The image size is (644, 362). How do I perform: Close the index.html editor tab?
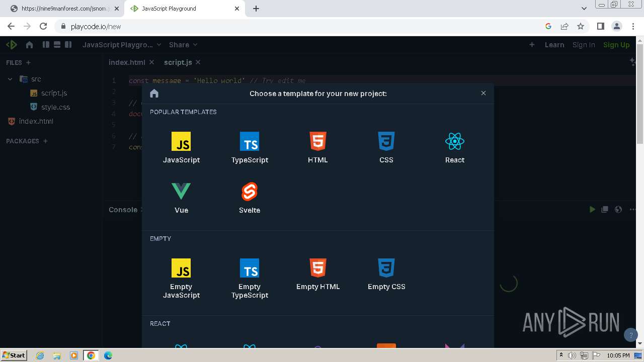[151, 62]
